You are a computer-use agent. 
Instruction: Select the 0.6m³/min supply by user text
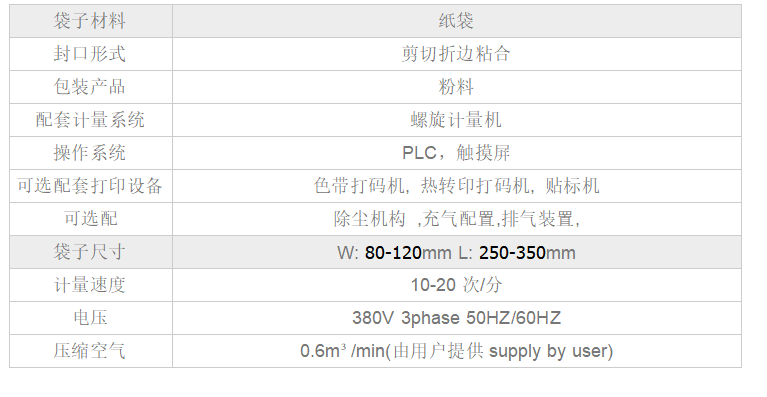click(x=456, y=351)
